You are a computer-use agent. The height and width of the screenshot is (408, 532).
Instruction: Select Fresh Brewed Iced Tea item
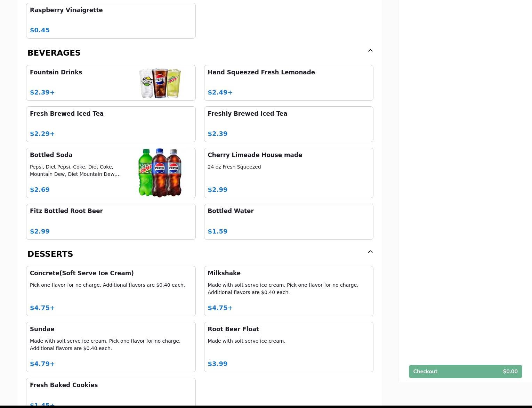(111, 124)
